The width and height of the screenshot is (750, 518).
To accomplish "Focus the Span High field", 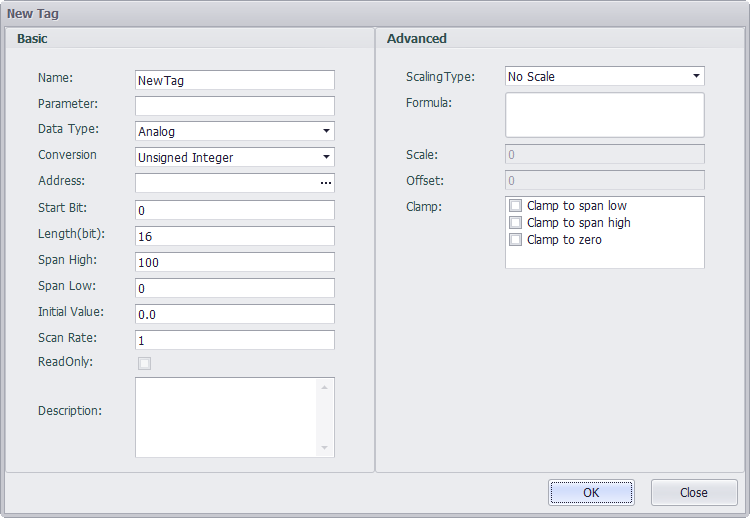I will pos(234,262).
